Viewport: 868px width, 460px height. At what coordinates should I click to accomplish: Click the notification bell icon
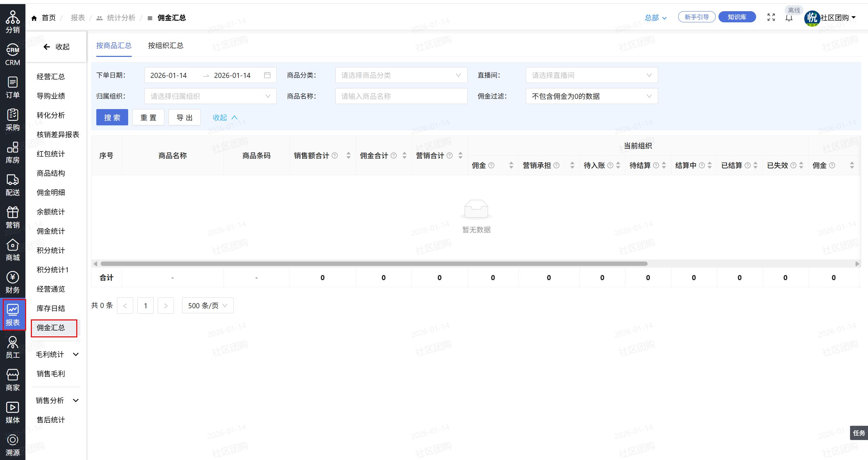click(x=789, y=18)
